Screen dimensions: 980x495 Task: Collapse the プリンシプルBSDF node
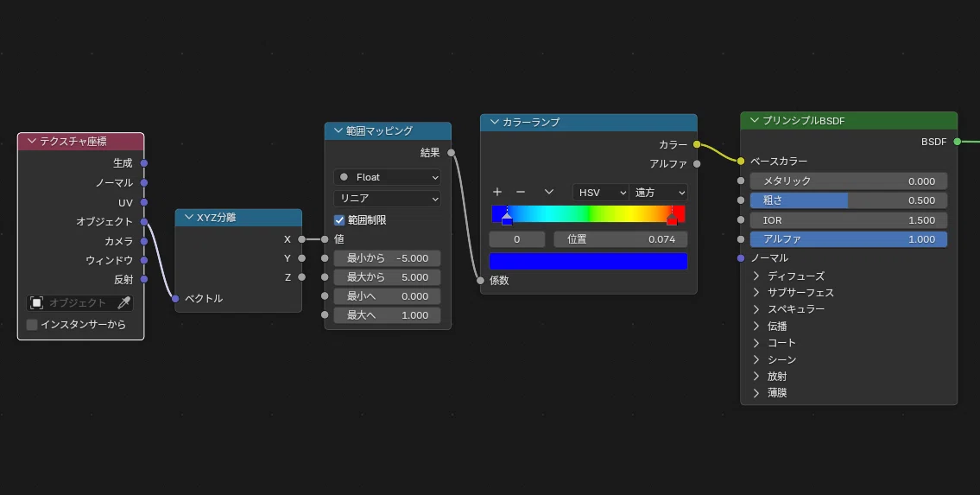click(755, 120)
